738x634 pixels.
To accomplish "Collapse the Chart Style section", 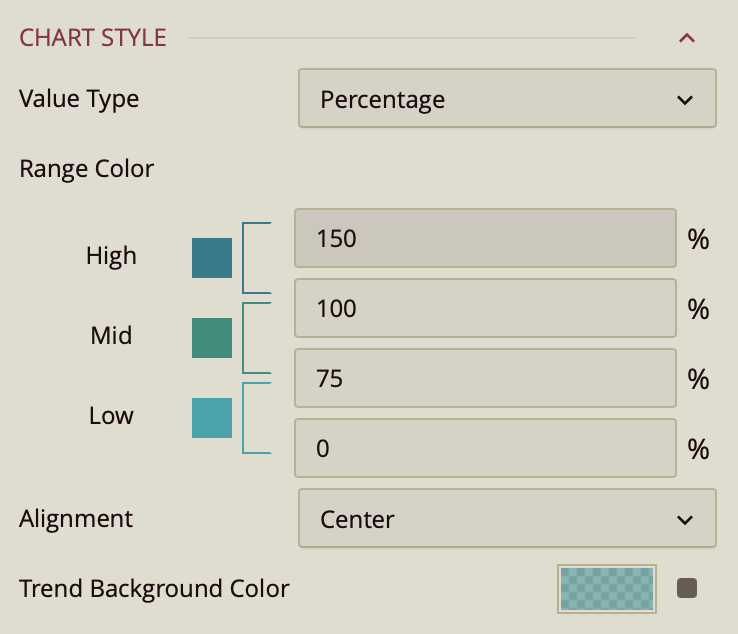I will click(686, 39).
